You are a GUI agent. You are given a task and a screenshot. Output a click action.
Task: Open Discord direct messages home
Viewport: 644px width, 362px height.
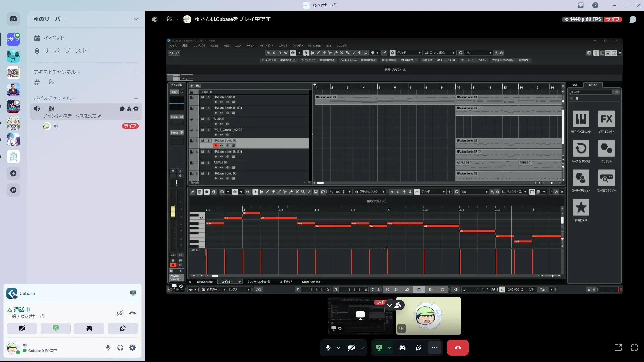click(13, 19)
